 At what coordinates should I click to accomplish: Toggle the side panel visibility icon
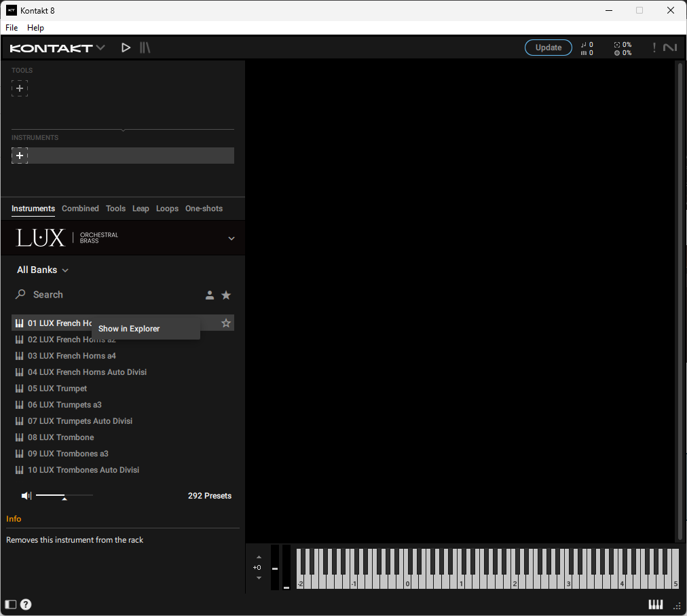(10, 604)
